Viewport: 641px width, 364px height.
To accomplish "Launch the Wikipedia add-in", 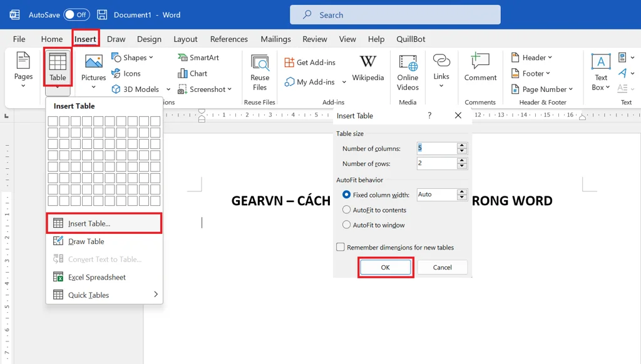I will [368, 68].
